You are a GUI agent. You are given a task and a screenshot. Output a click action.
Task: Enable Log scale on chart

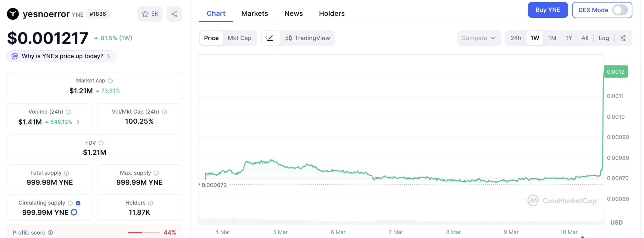(603, 38)
